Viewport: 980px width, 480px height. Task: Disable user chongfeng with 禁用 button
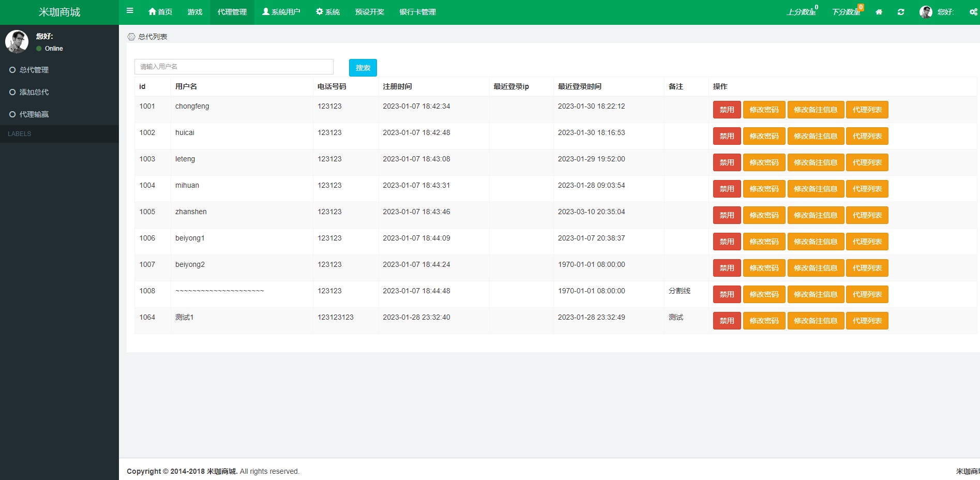pos(727,110)
